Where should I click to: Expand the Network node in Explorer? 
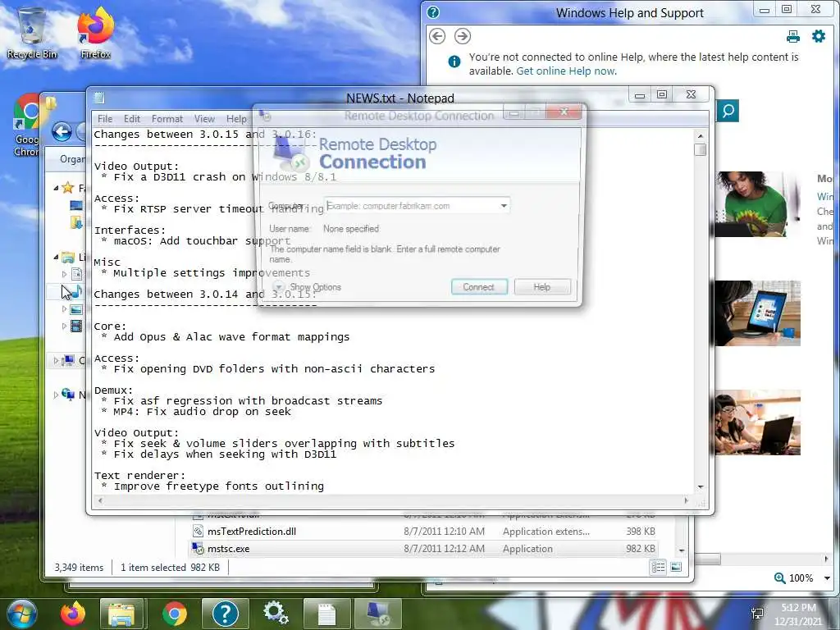click(57, 395)
